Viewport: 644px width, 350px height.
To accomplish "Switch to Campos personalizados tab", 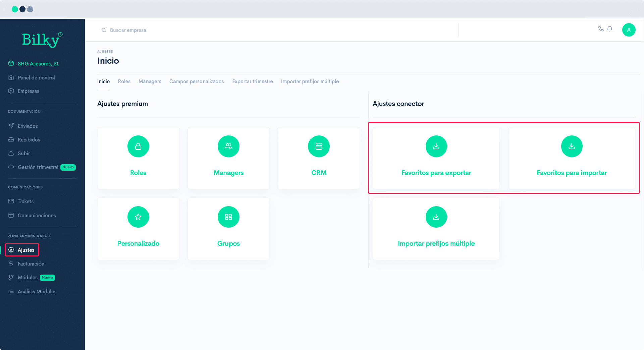I will [x=197, y=81].
